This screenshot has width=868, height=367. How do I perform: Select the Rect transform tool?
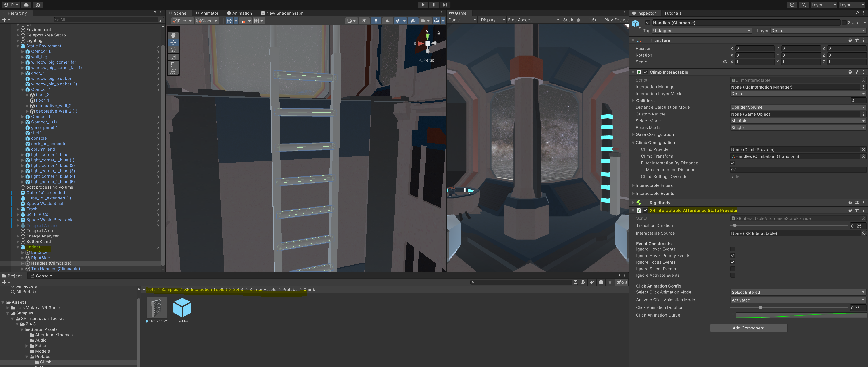click(173, 64)
